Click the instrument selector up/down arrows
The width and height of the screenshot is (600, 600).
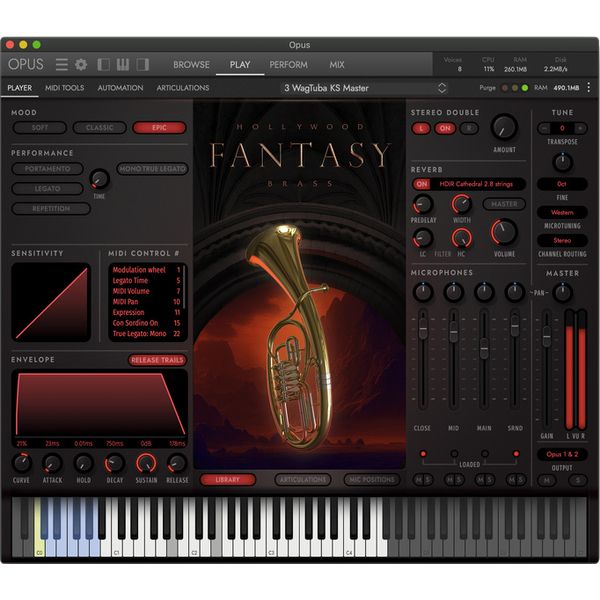[x=442, y=88]
